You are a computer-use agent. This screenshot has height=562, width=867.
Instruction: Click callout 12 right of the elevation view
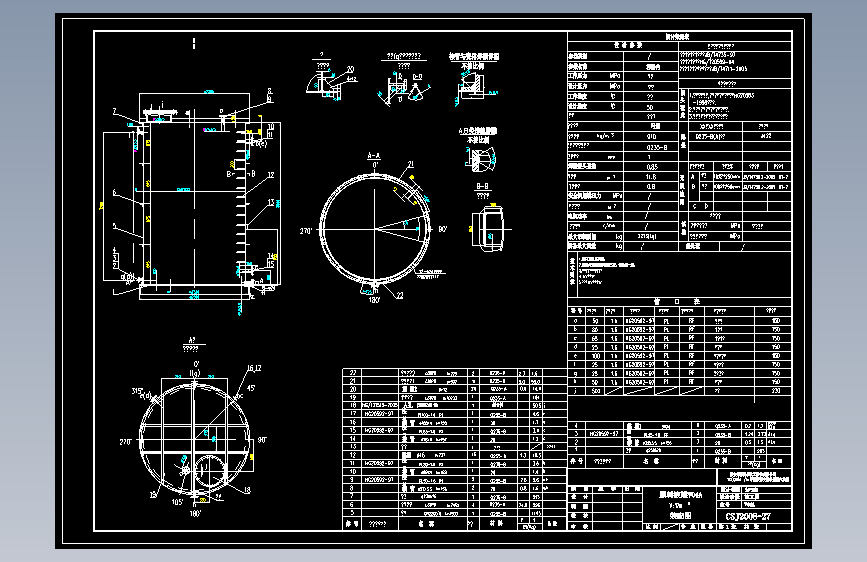pos(270,175)
